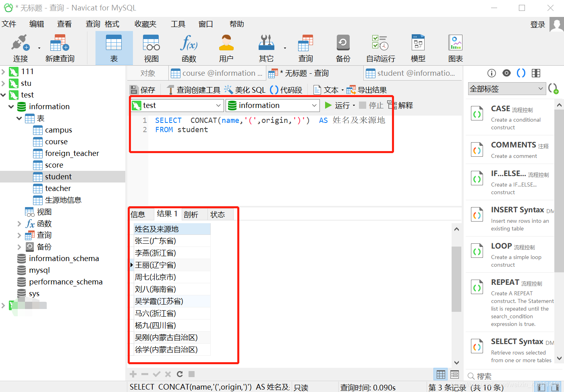564x392 pixels.
Task: Select the CASE snippet item
Action: pos(510,117)
